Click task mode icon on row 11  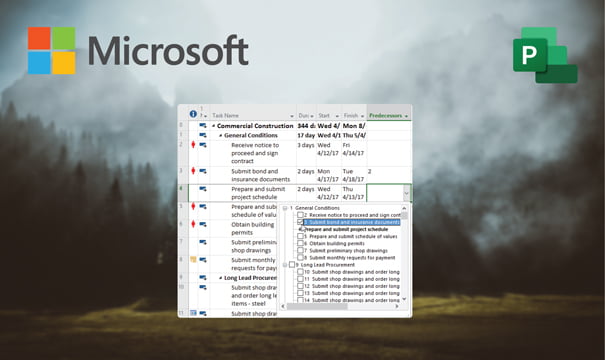point(203,313)
